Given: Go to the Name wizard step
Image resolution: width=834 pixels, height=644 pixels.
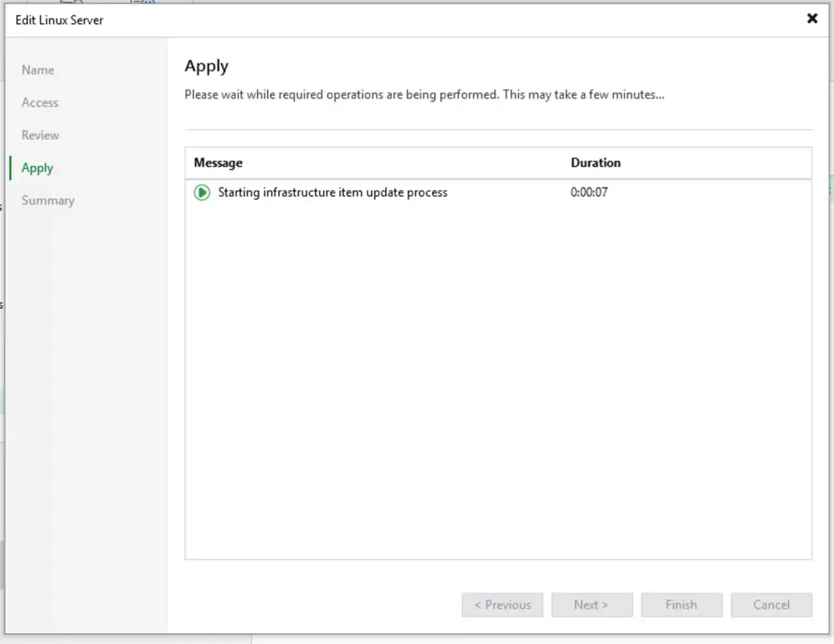Looking at the screenshot, I should point(38,70).
